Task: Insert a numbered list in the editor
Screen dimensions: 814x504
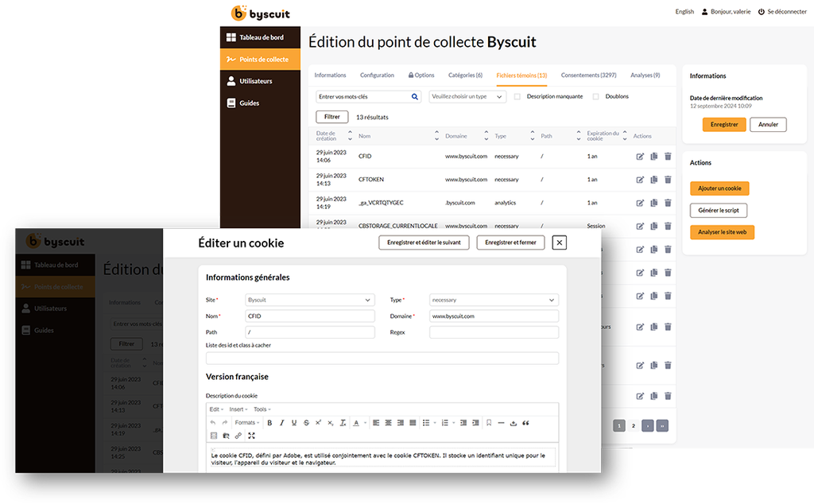Action: click(x=445, y=423)
